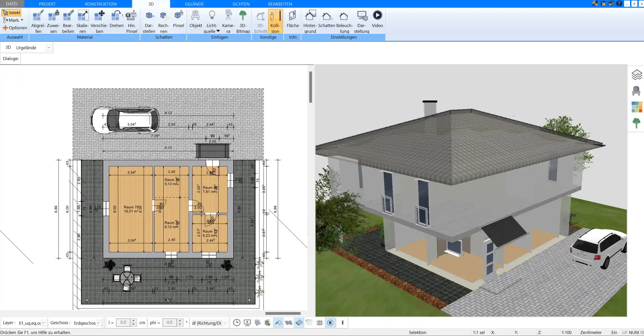Click the monitor star icon
Screen dimensions: 644x336
(x=247, y=323)
